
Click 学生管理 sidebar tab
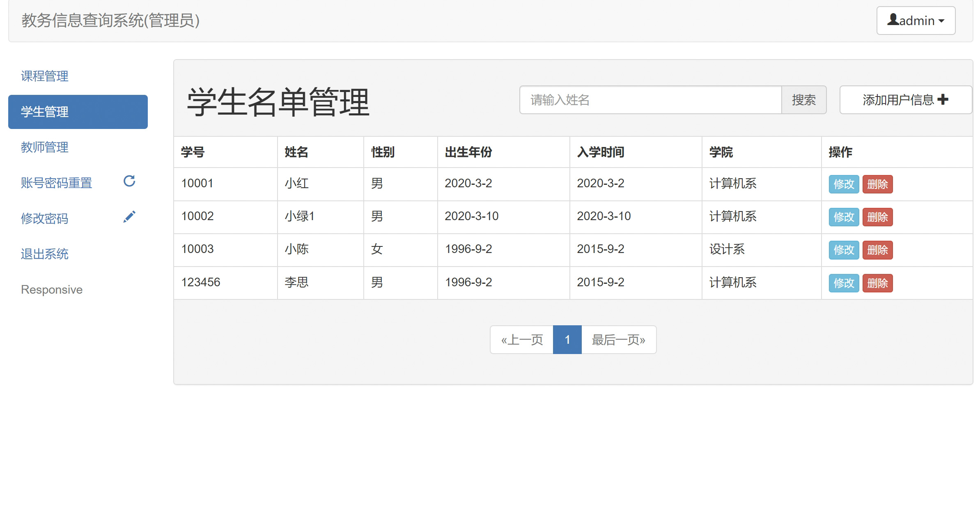point(78,111)
